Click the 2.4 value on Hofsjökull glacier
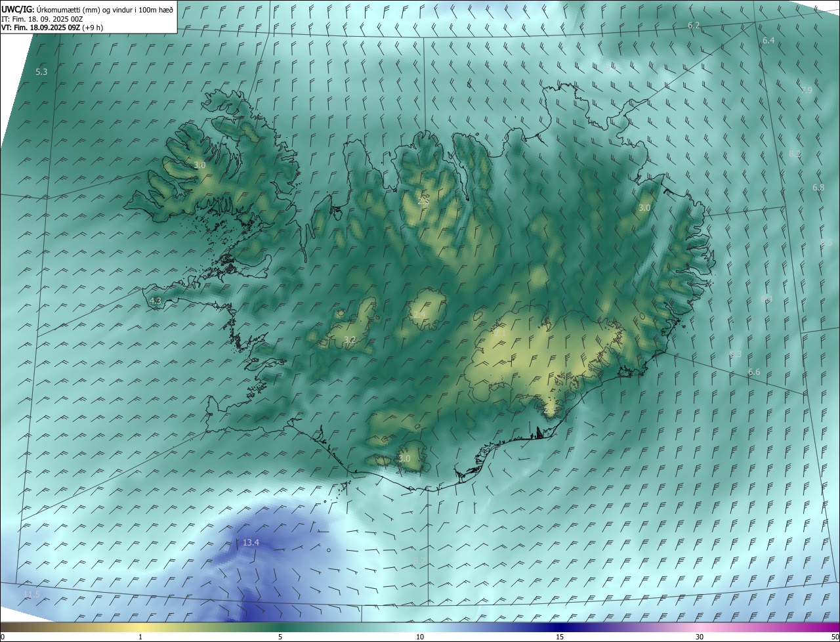Viewport: 840px width, 642px height. click(419, 315)
